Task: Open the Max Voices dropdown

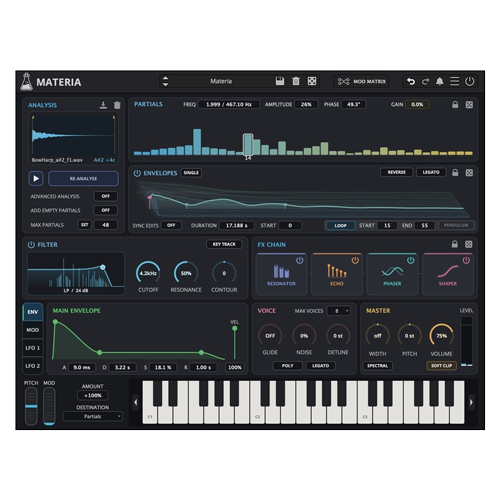Action: [x=339, y=311]
